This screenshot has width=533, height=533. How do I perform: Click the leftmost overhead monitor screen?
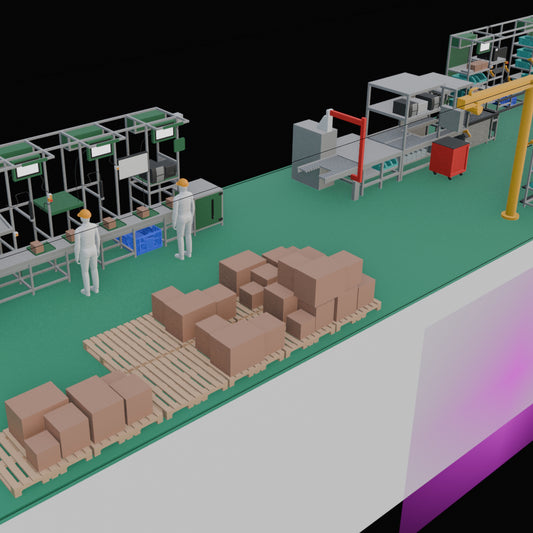[x=27, y=170]
